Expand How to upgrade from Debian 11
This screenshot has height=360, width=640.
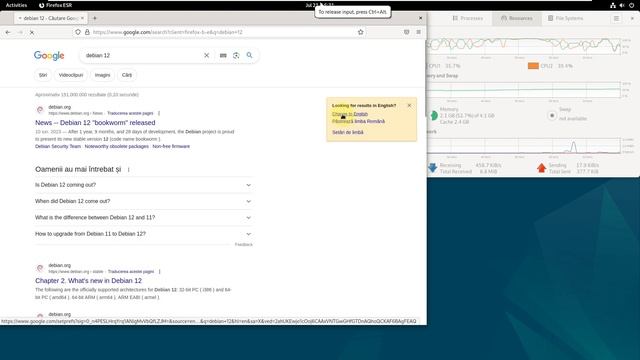click(x=143, y=234)
